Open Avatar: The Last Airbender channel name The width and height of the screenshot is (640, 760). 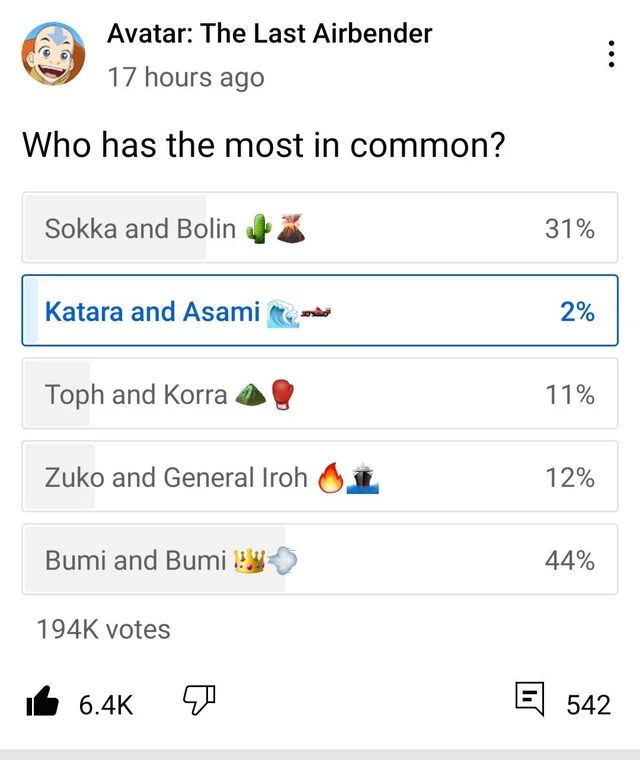(269, 33)
